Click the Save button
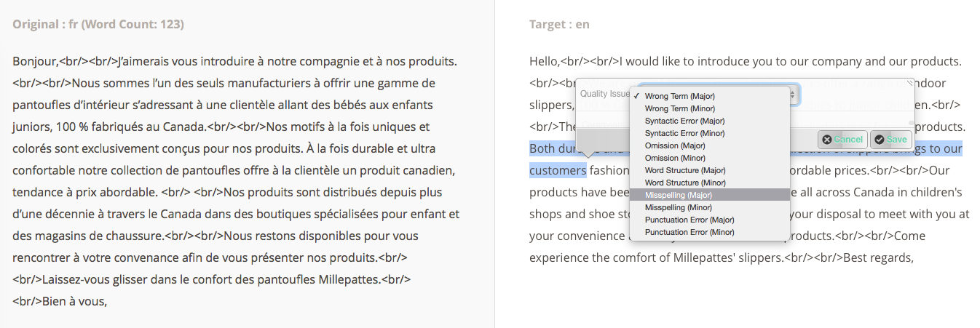 coord(890,140)
